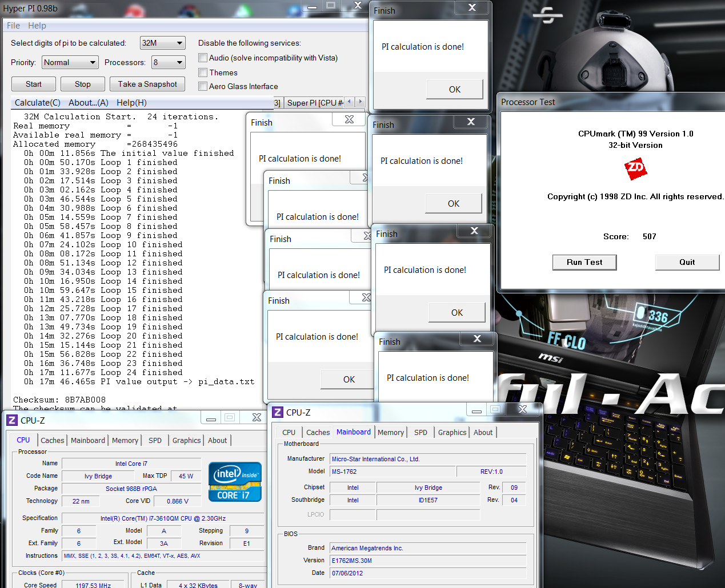Click the red ZD logo in Processor Test
The image size is (725, 588).
coord(635,168)
